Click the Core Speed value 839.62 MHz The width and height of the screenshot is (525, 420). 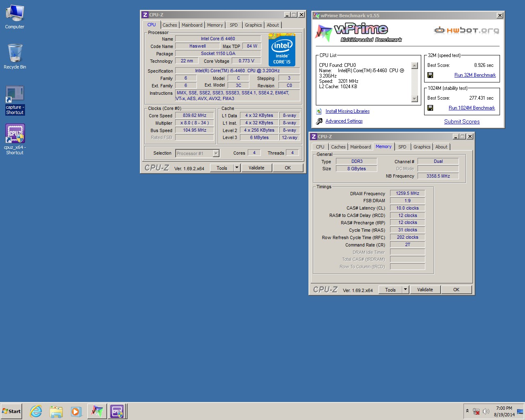click(x=194, y=116)
